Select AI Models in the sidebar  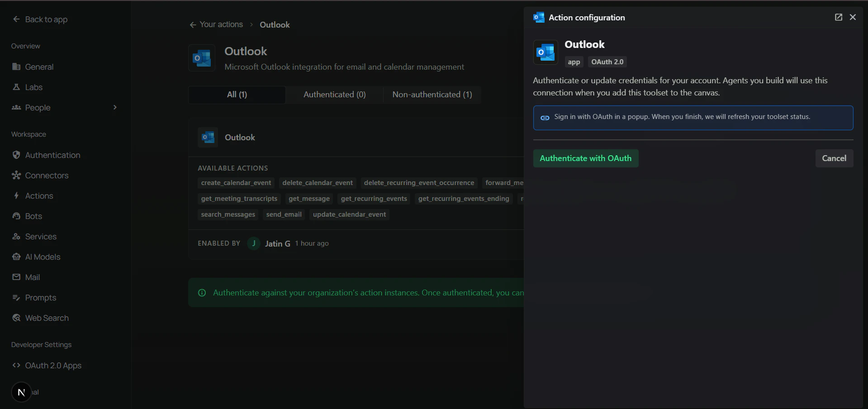[43, 257]
